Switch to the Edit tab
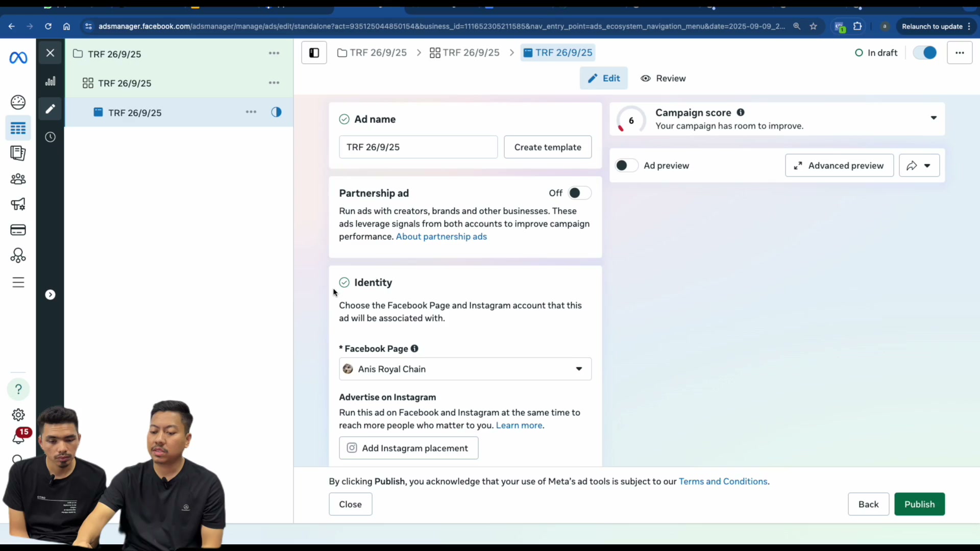This screenshot has height=551, width=980. pos(604,79)
